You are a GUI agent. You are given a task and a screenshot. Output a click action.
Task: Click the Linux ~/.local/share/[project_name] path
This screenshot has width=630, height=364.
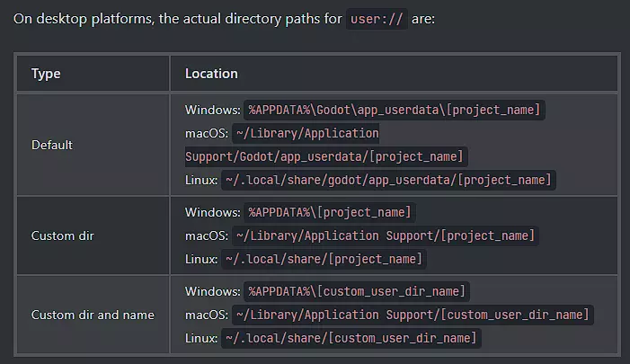(324, 259)
